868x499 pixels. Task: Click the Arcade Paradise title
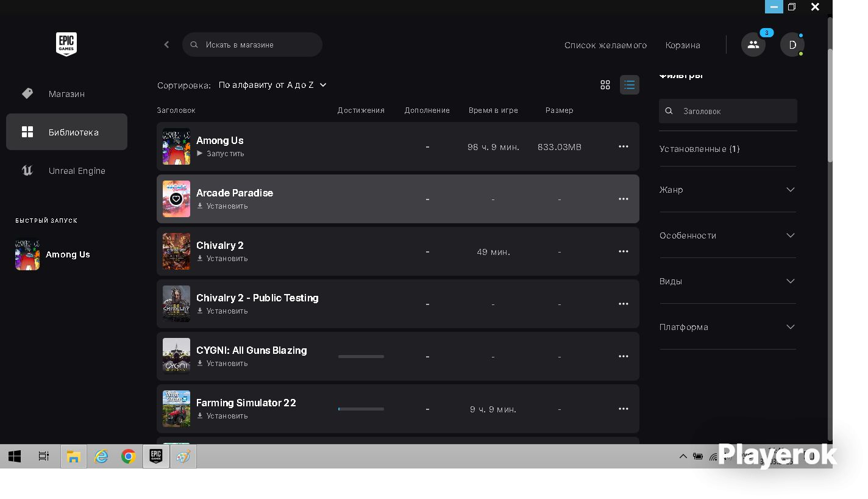point(235,193)
